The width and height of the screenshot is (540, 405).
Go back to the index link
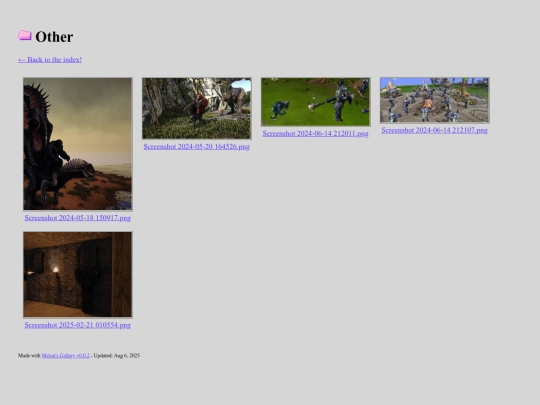(50, 60)
